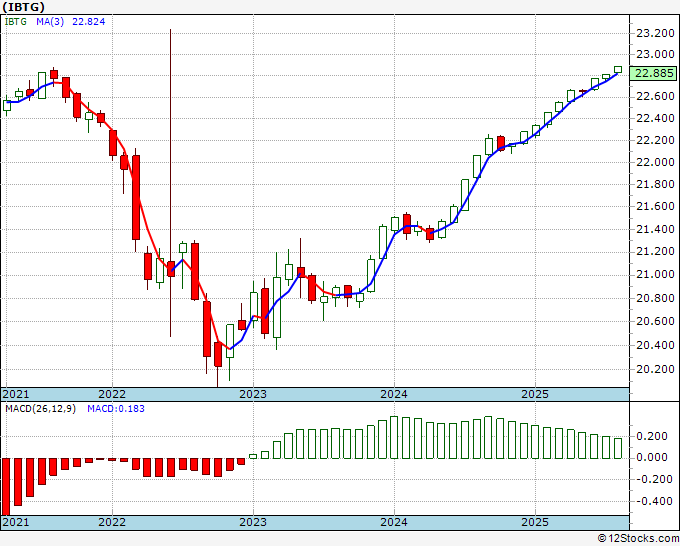Click the 21.200 price axis label

(x=655, y=251)
